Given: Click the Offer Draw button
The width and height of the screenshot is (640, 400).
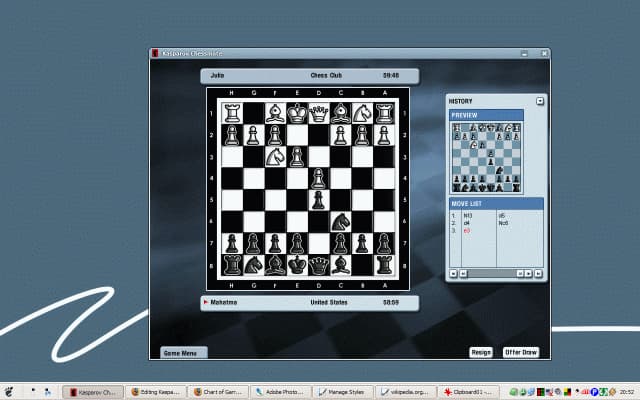Looking at the screenshot, I should pyautogui.click(x=520, y=352).
